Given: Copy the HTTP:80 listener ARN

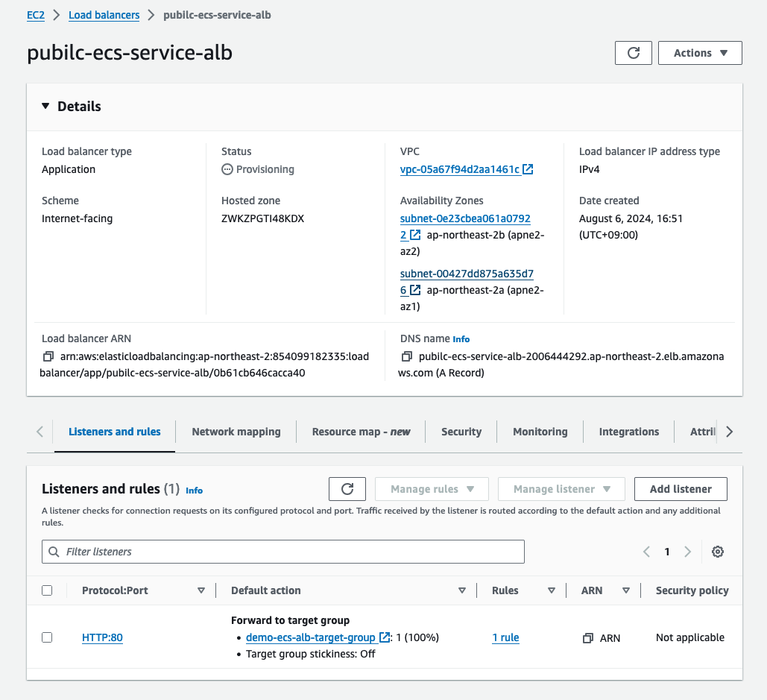Looking at the screenshot, I should tap(587, 638).
